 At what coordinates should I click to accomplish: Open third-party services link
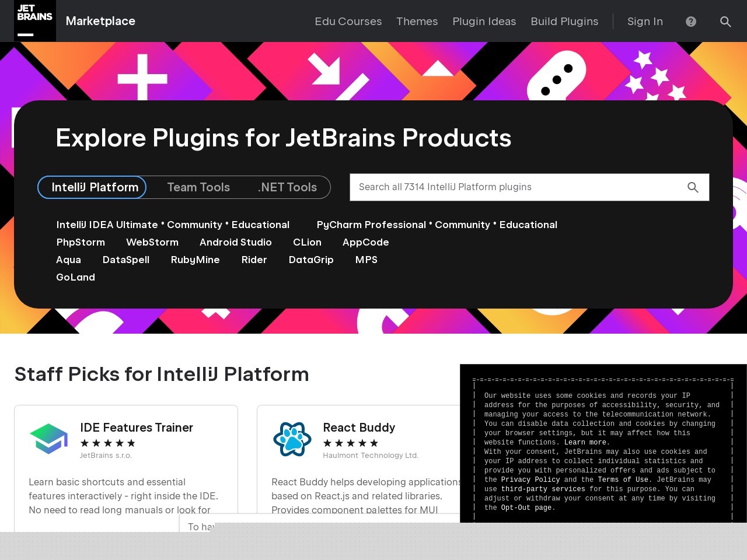[x=543, y=489]
